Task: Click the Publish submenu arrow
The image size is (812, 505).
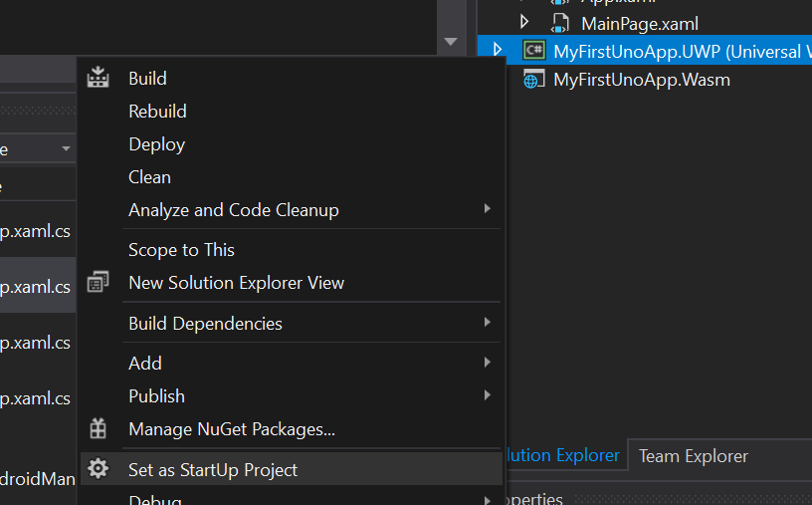Action: pos(487,395)
